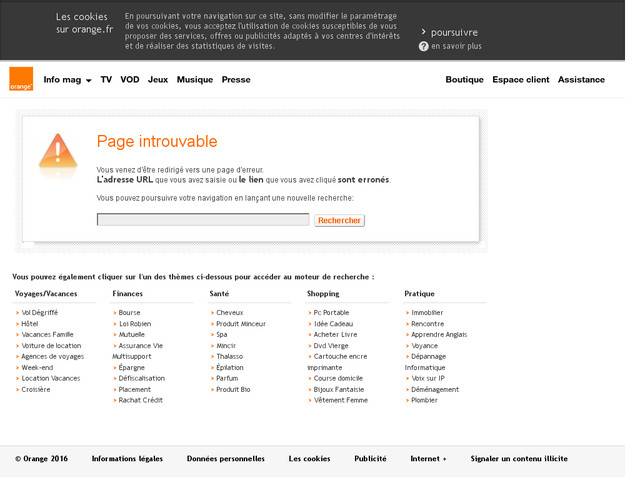Image resolution: width=640 pixels, height=480 pixels.
Task: Click Voiture de location link
Action: coord(51,346)
